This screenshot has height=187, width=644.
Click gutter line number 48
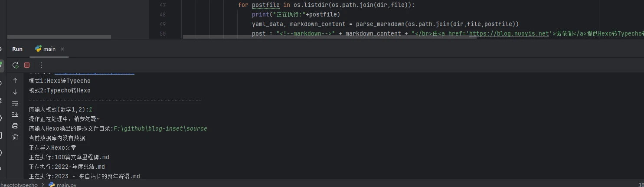(163, 14)
